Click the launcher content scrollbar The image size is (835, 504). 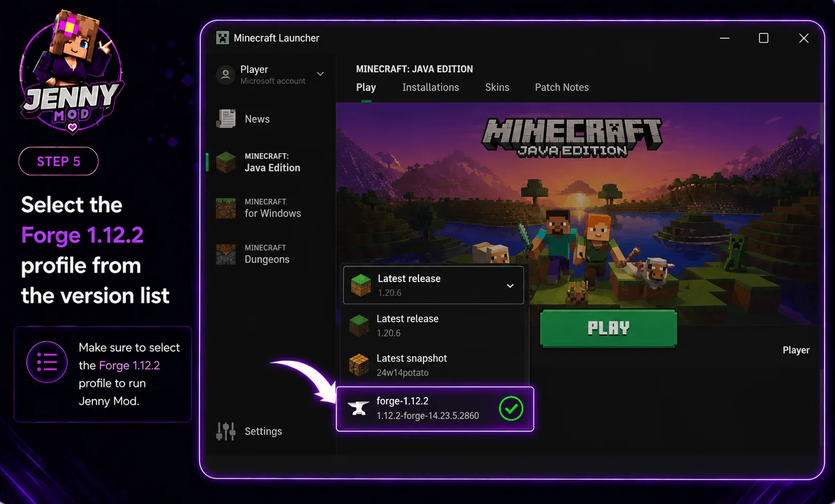point(822,124)
